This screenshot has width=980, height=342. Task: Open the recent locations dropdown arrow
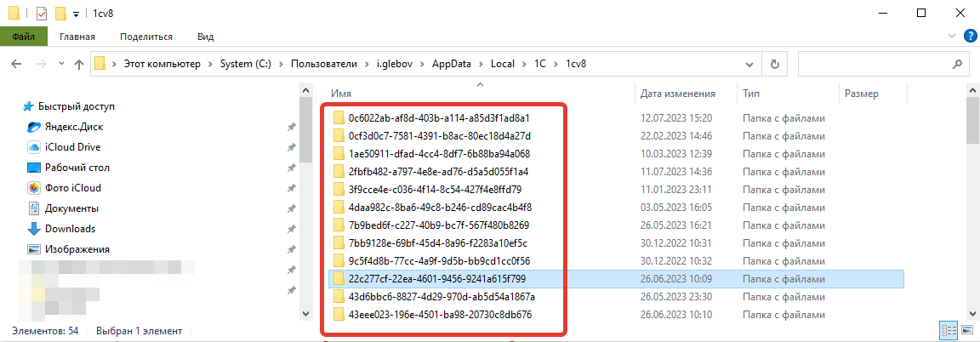pos(61,64)
